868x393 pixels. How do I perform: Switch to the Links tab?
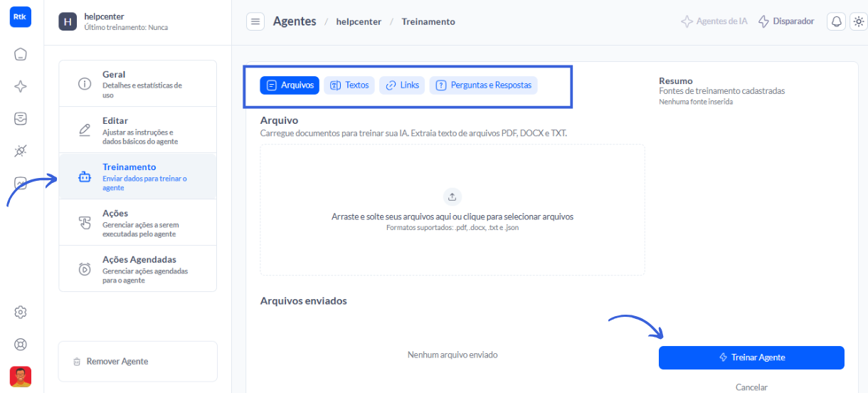point(402,85)
